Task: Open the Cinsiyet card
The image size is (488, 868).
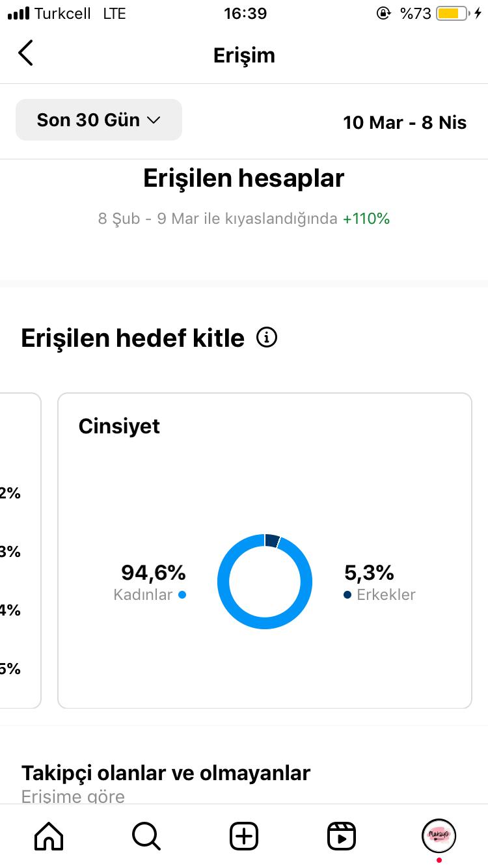Action: coord(265,550)
